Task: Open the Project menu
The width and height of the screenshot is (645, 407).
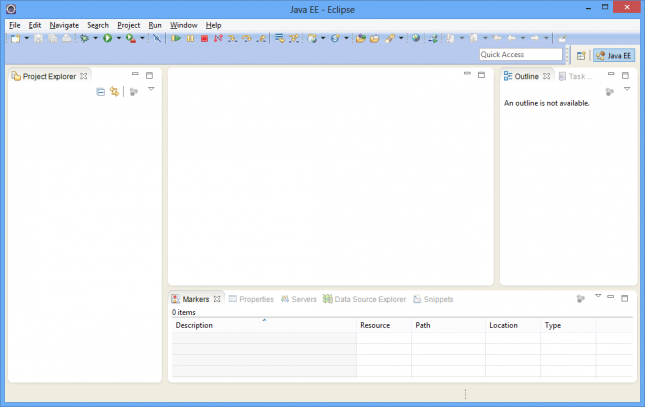Action: (129, 25)
